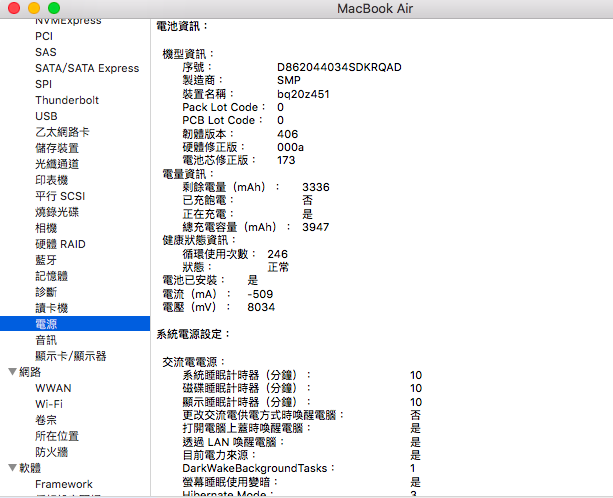
Task: Click the 機型資訊 subheading
Action: click(x=188, y=54)
